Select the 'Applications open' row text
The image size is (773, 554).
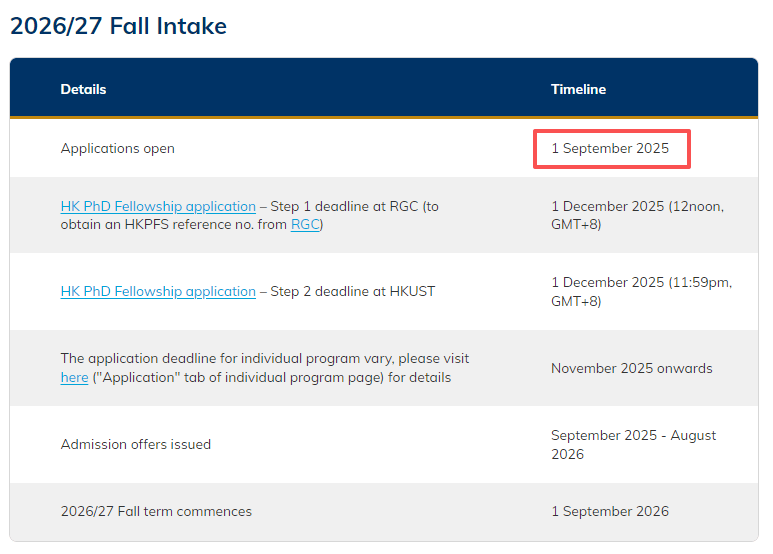point(117,148)
